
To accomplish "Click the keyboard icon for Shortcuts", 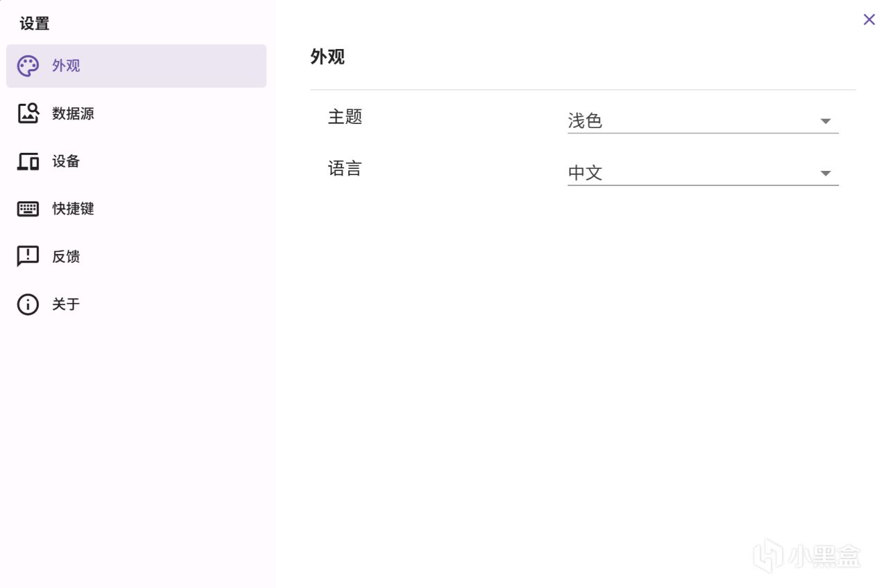I will tap(28, 209).
